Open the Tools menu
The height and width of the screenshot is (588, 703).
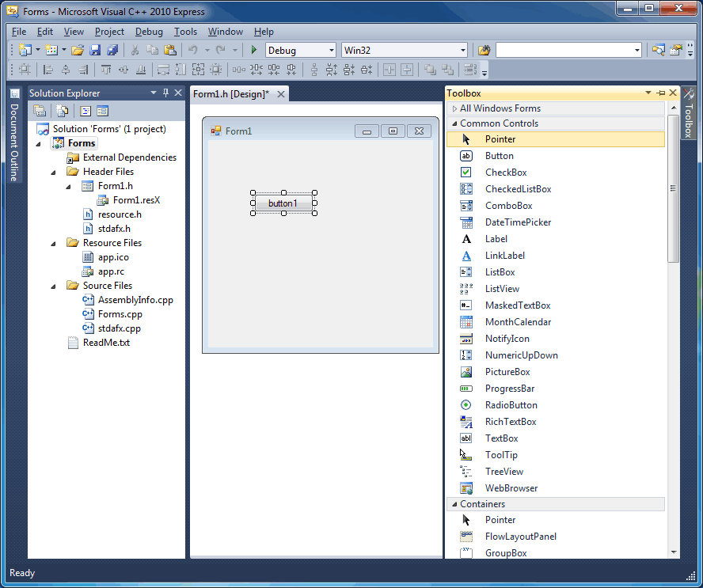click(x=185, y=32)
